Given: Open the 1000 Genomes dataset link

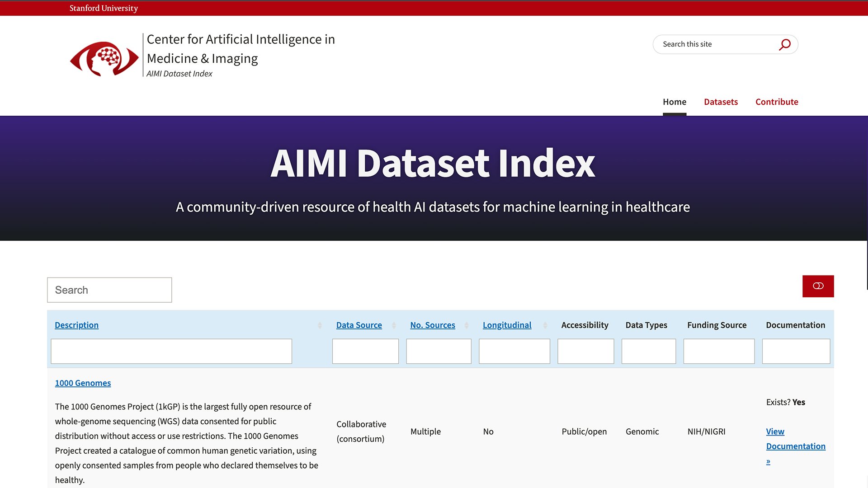Looking at the screenshot, I should [83, 383].
